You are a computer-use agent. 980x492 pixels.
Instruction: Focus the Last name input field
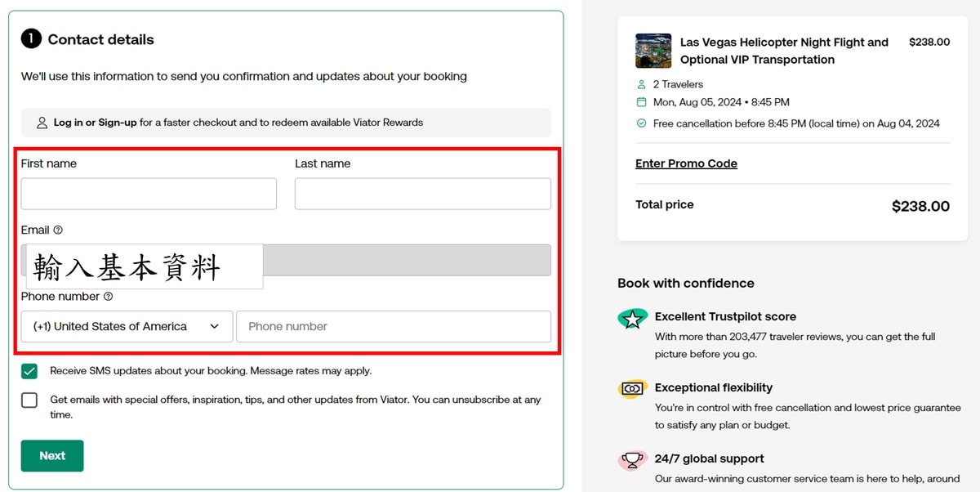point(423,194)
